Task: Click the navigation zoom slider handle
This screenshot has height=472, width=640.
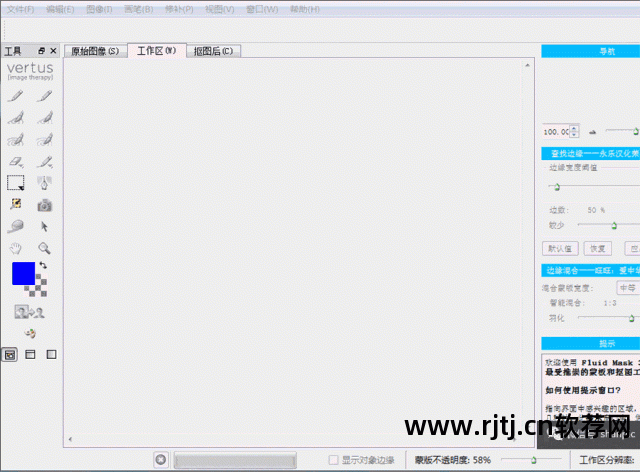Action: (x=636, y=131)
